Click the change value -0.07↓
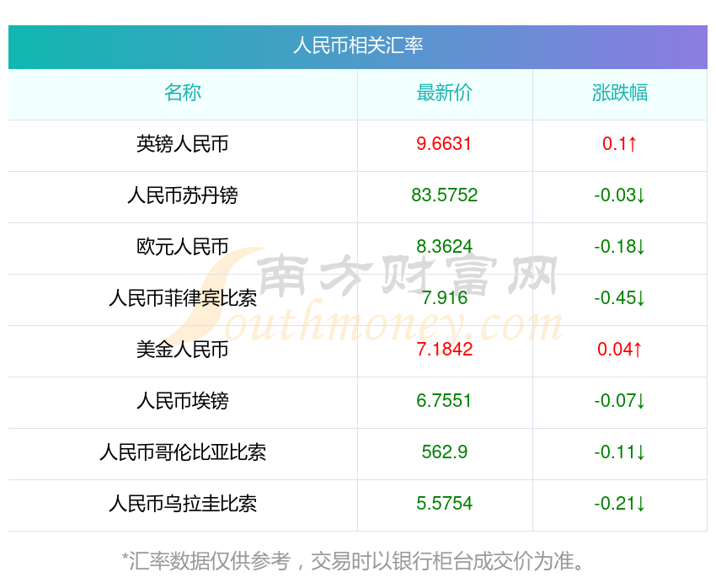Screen dimensions: 716x588 (x=620, y=401)
